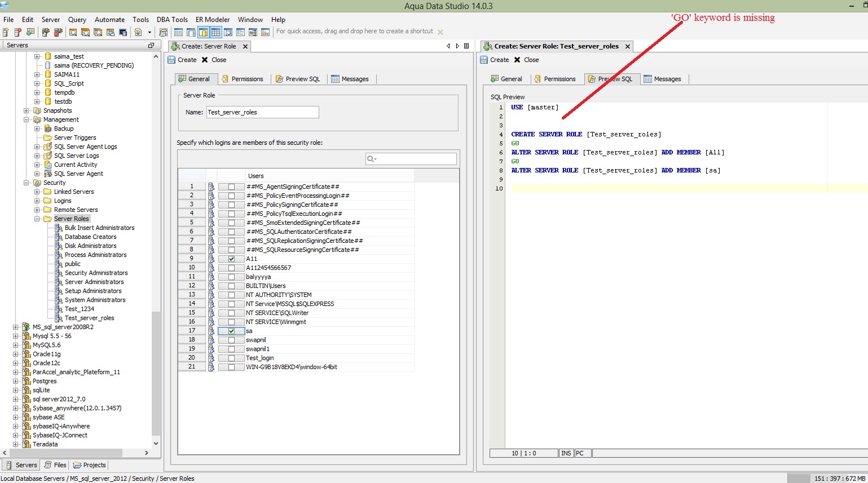Viewport: 868px width, 483px height.
Task: Uncheck the A11 login checkbox
Action: pyautogui.click(x=231, y=259)
